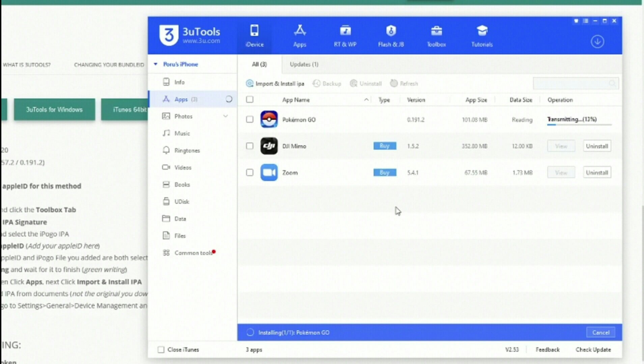The height and width of the screenshot is (364, 644).
Task: Select Photos in the sidebar
Action: coord(193,116)
